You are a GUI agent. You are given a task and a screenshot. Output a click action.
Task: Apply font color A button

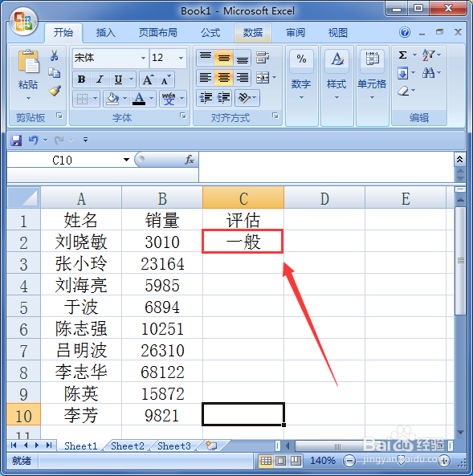point(139,99)
